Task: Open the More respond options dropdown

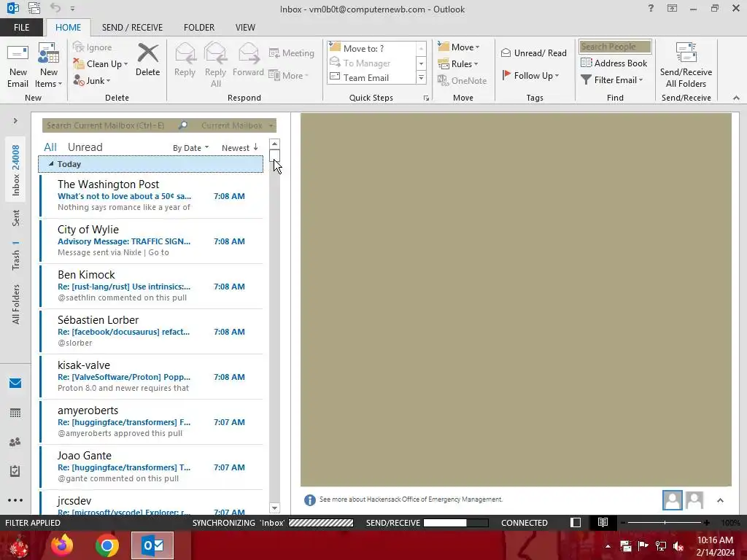Action: point(289,75)
